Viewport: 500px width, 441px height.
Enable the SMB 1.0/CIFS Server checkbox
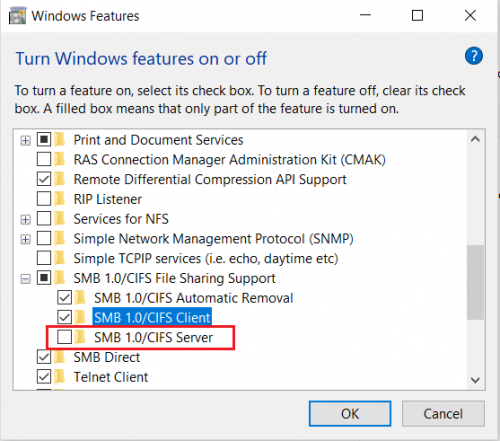64,337
